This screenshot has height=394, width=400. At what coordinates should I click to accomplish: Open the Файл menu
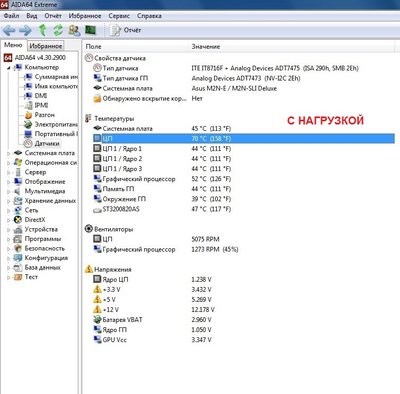[x=11, y=16]
